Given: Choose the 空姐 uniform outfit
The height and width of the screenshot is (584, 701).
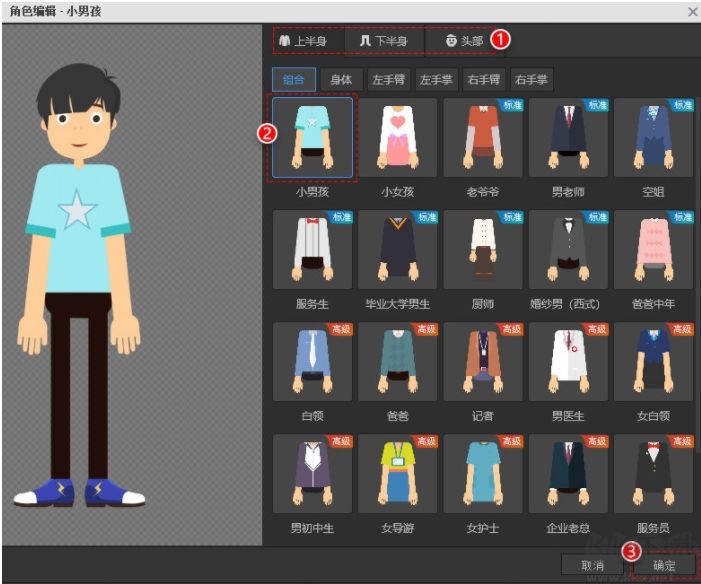Looking at the screenshot, I should (x=652, y=137).
